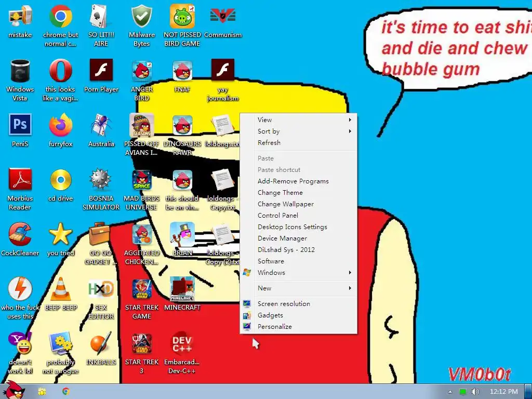532x399 pixels.
Task: Open the 'CockCleaner' CCleaner icon
Action: (20, 239)
